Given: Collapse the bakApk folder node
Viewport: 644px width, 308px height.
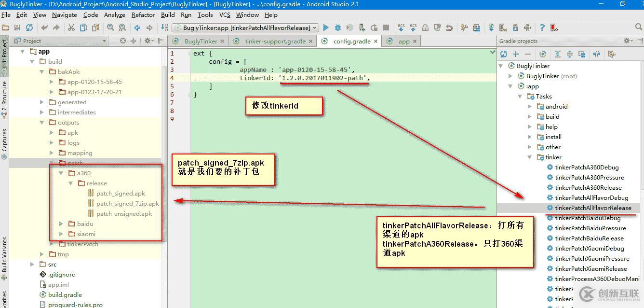Looking at the screenshot, I should coord(42,72).
